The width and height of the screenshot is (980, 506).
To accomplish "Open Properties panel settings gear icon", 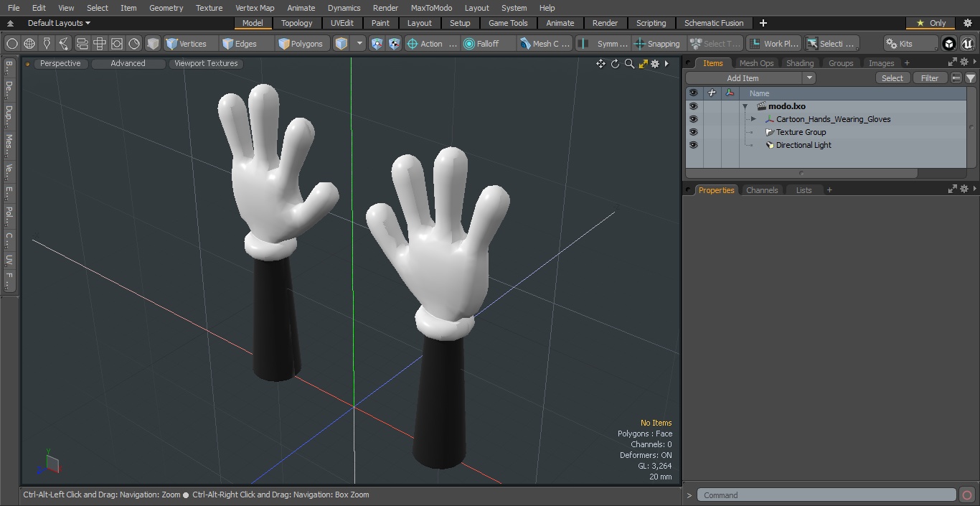I will click(x=964, y=189).
